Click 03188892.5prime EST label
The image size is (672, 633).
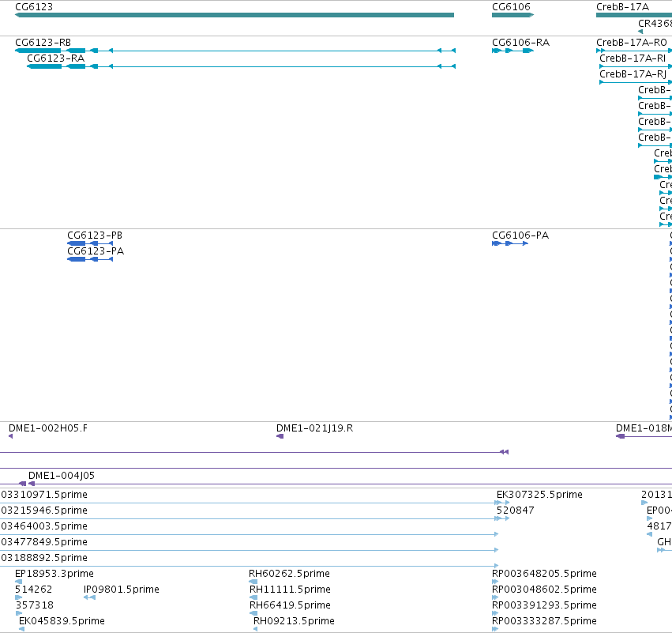[x=44, y=558]
